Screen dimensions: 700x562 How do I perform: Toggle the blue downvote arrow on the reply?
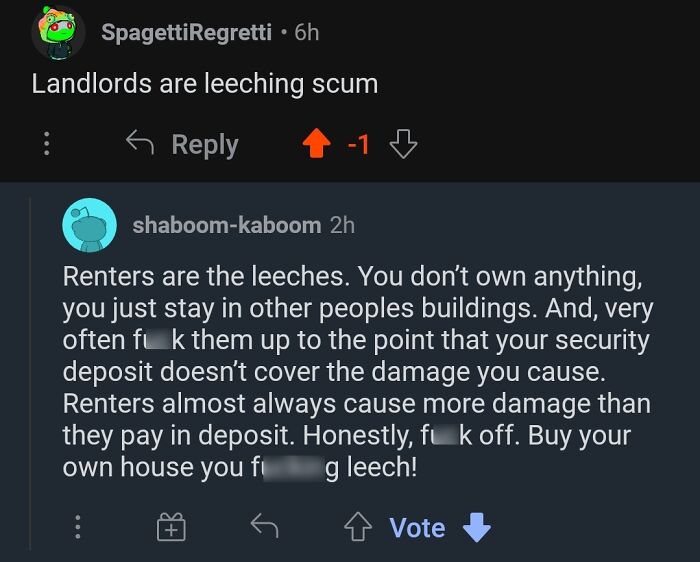point(477,527)
